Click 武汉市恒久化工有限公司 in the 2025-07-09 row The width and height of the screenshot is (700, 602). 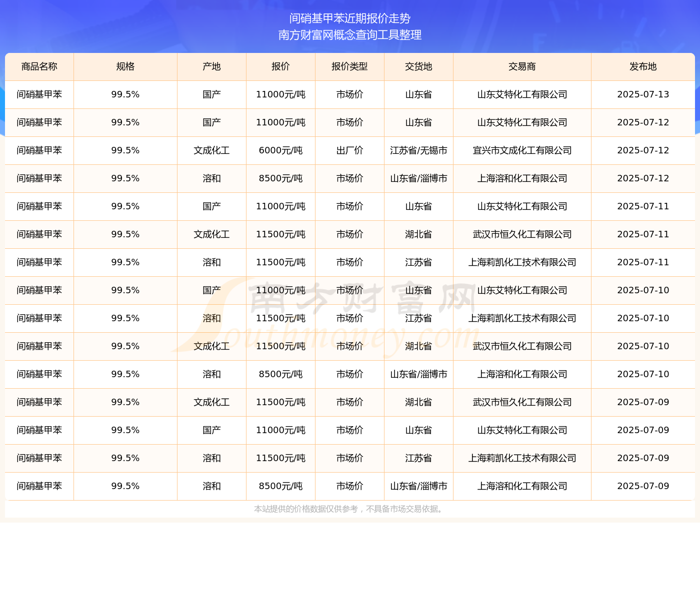pyautogui.click(x=522, y=402)
